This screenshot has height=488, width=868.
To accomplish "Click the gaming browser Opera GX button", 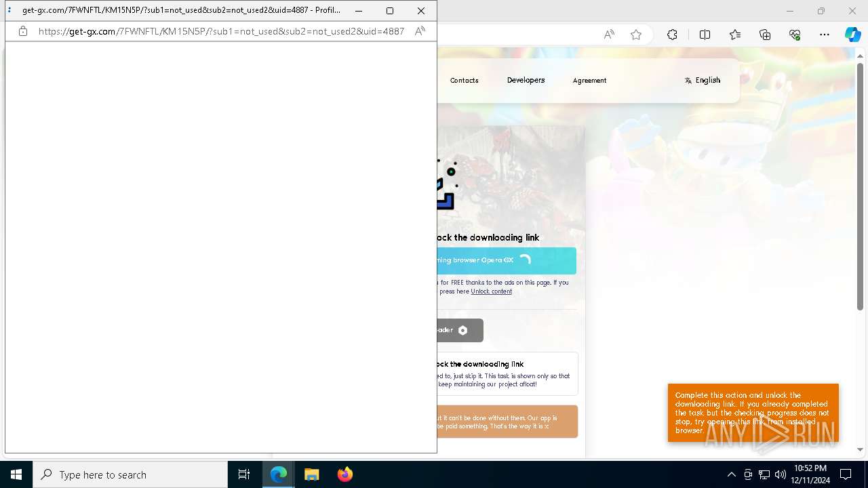I will tap(507, 260).
